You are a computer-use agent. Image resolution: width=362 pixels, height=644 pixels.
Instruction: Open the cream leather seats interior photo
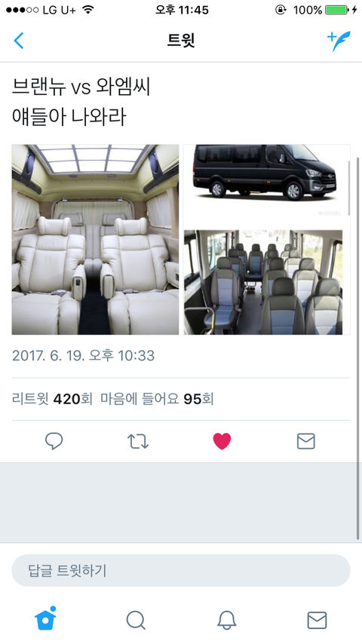tap(95, 240)
